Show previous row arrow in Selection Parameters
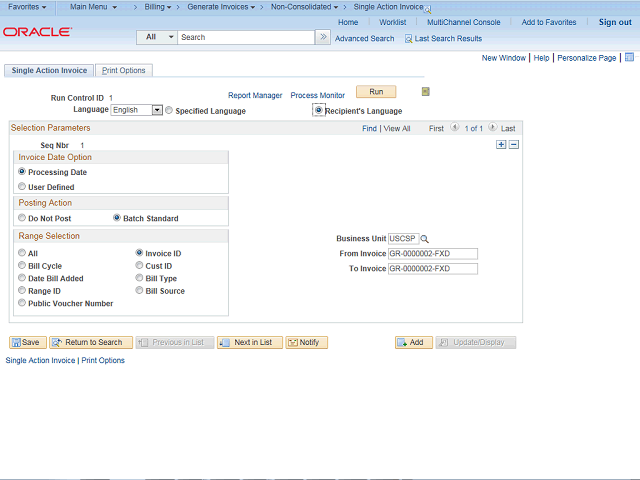Screen dimensions: 640x480 [x=455, y=127]
